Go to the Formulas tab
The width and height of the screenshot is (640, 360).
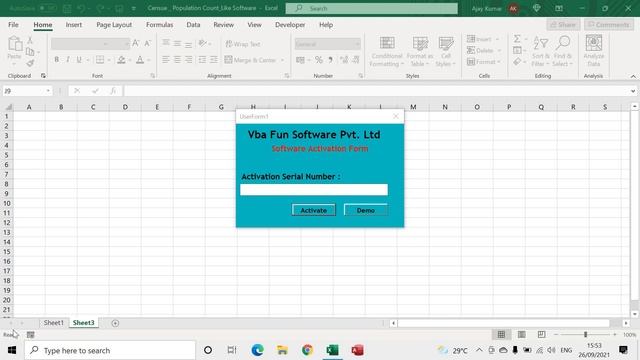[160, 25]
